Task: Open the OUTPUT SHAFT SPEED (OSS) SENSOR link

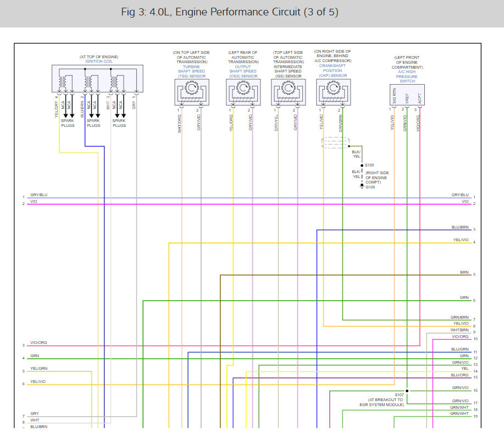Action: 243,71
